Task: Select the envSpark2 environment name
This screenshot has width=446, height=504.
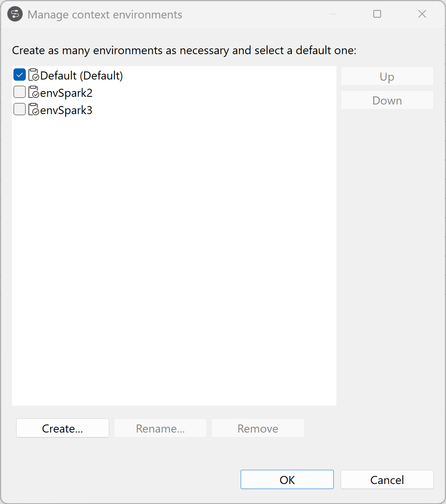Action: click(x=66, y=93)
